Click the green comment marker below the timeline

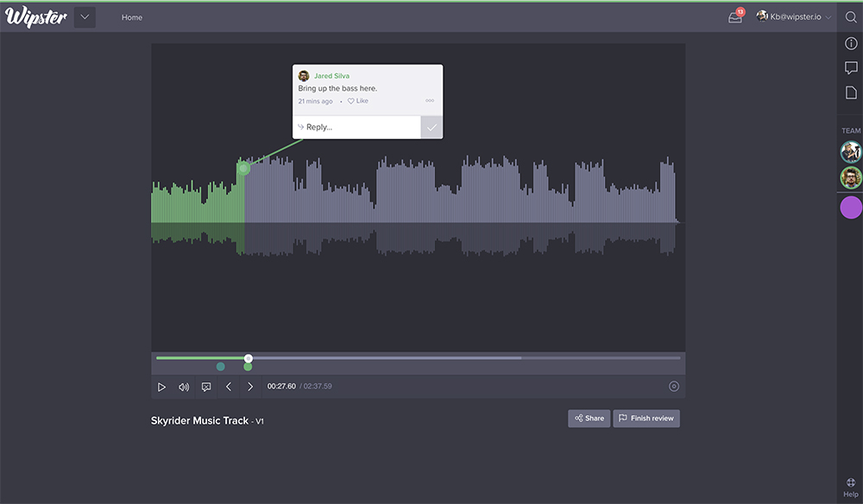[x=248, y=367]
